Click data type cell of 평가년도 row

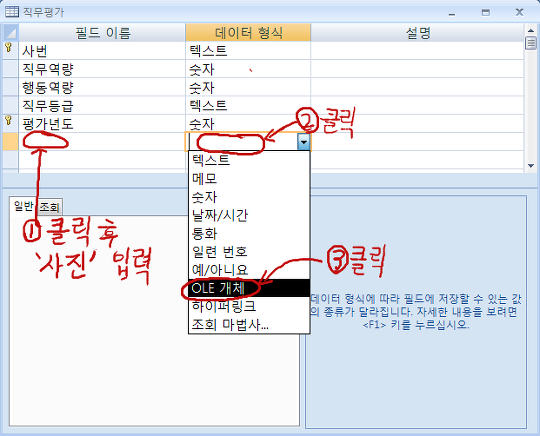pyautogui.click(x=248, y=123)
